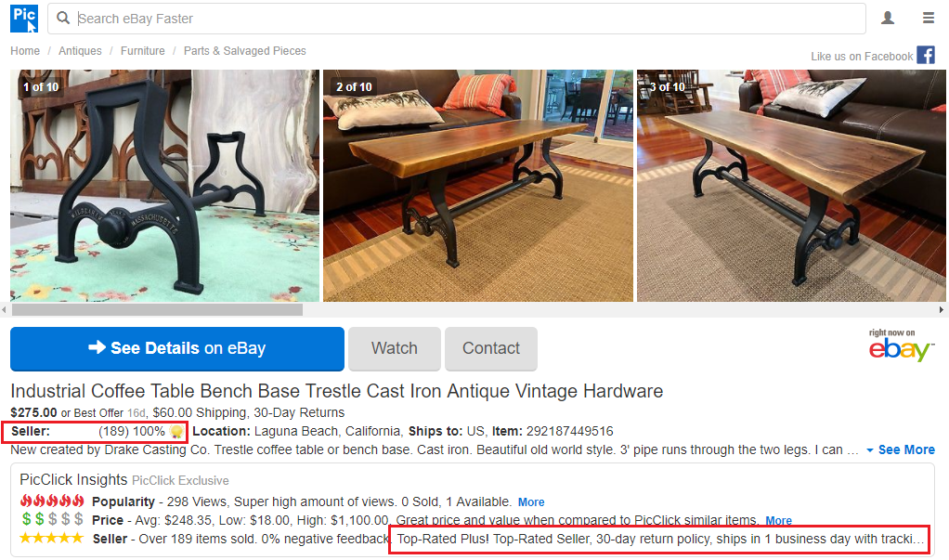
Task: Click the Watch button
Action: click(395, 348)
